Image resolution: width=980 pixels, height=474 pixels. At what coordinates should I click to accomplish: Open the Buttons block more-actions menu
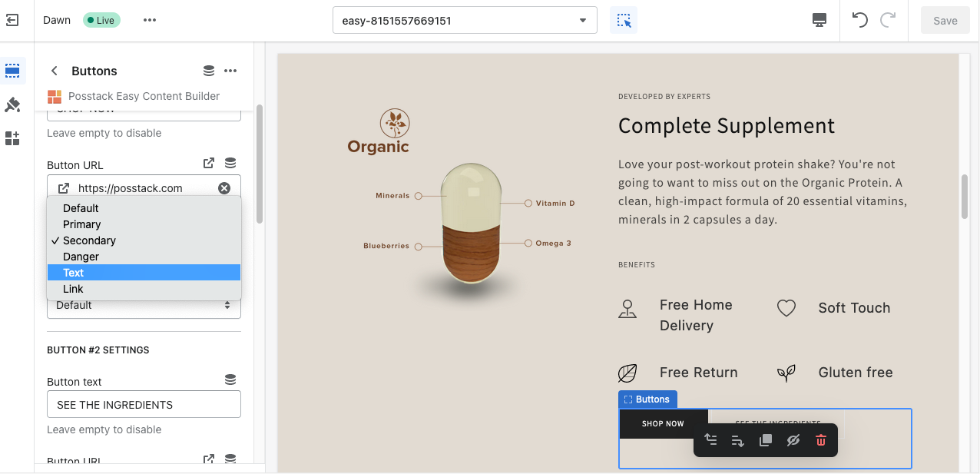230,71
